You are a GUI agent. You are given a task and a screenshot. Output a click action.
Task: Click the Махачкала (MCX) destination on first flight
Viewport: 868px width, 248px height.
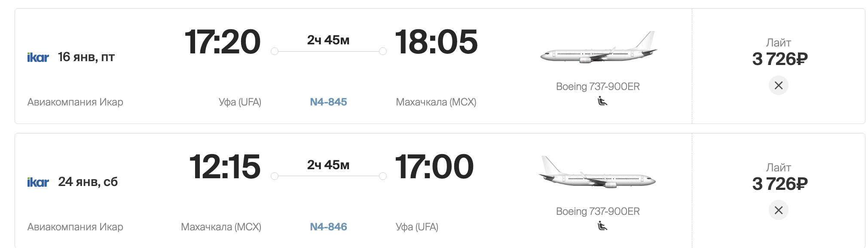[x=436, y=102]
